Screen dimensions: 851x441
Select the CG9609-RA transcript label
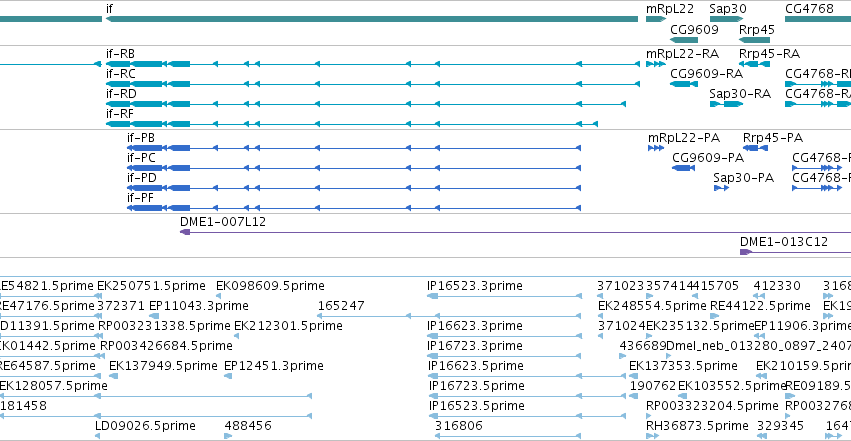707,74
